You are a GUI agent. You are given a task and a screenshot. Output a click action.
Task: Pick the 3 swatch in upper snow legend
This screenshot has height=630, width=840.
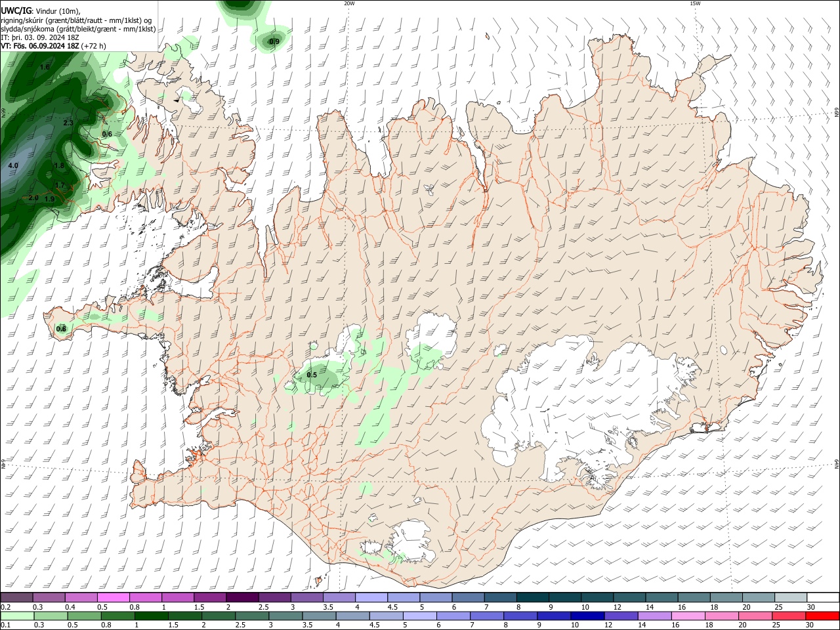(x=306, y=597)
